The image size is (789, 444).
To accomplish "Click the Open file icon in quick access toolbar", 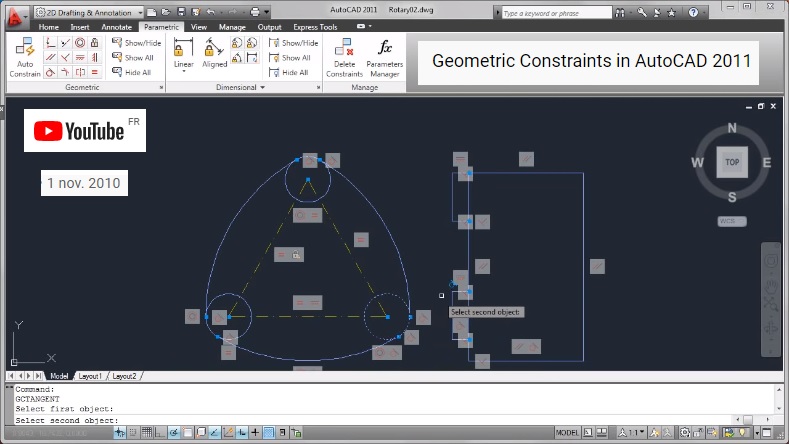I will tap(166, 12).
